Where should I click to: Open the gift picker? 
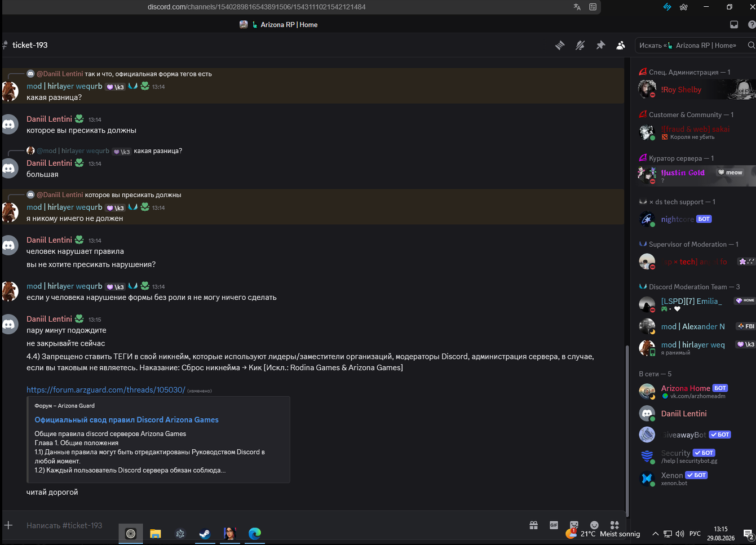(533, 525)
